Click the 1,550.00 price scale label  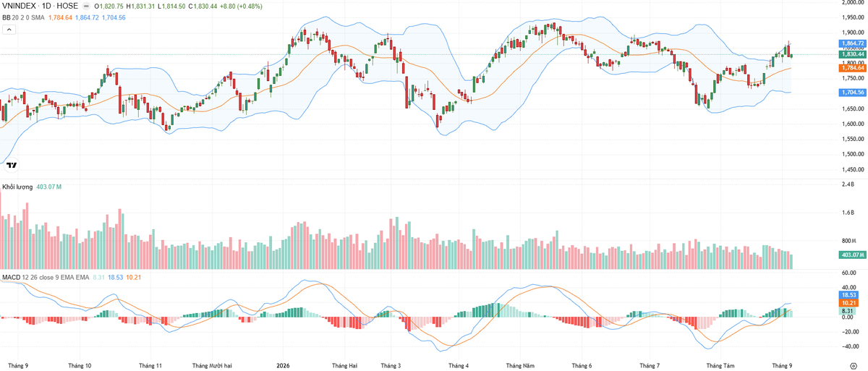tap(854, 139)
